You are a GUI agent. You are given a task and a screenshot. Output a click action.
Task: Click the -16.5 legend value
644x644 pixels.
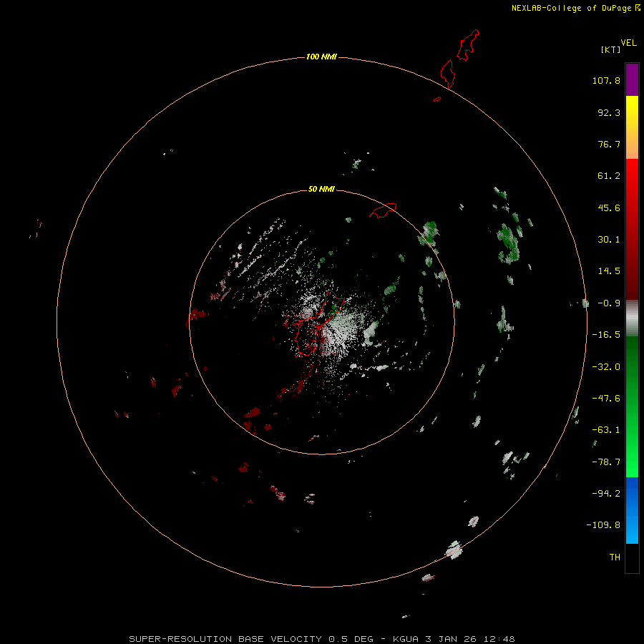[606, 335]
